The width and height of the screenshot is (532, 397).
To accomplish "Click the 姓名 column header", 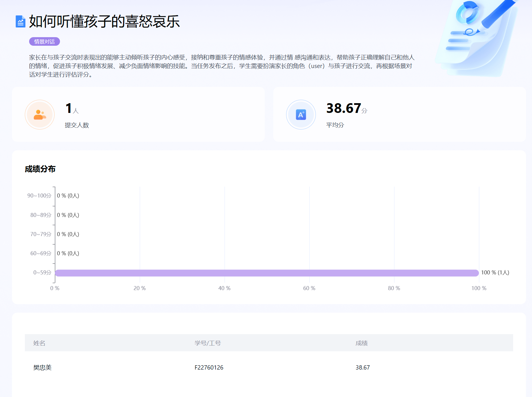I will [39, 343].
